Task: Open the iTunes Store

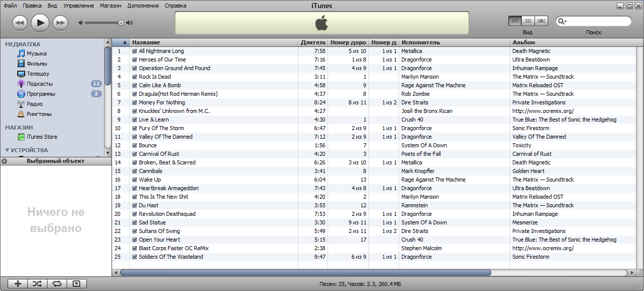Action: point(42,137)
